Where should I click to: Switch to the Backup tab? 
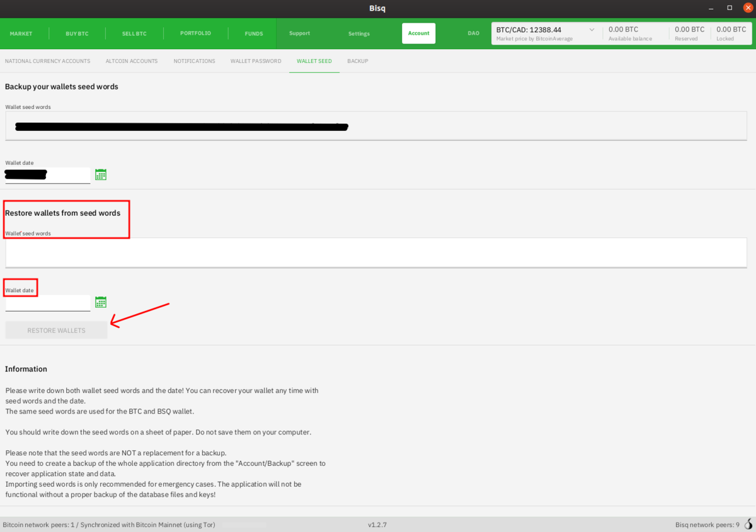[x=357, y=61]
